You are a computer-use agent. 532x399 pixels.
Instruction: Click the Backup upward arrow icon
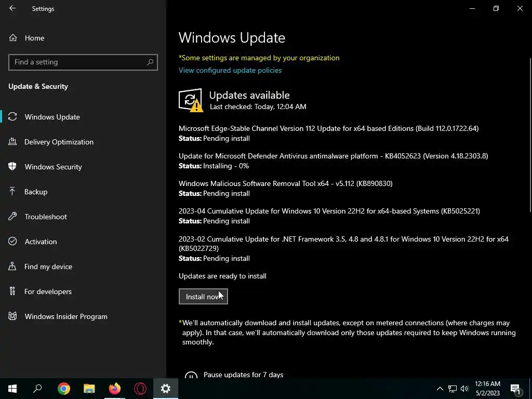point(12,191)
